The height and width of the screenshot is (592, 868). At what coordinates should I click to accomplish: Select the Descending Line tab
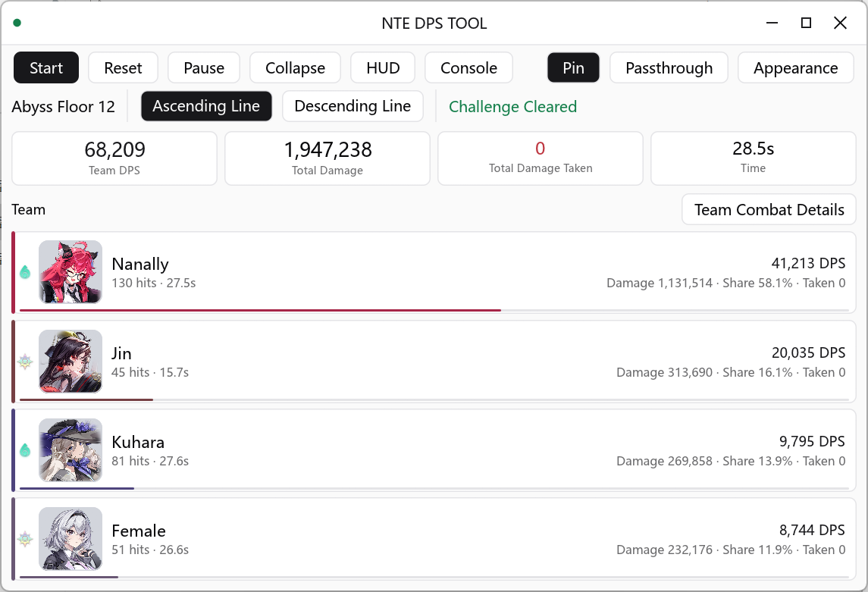click(353, 105)
